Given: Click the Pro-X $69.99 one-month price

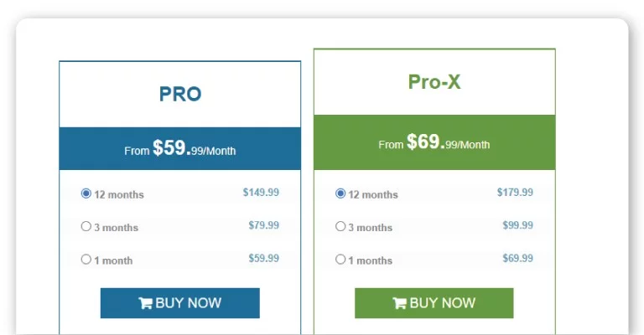Looking at the screenshot, I should (x=518, y=258).
